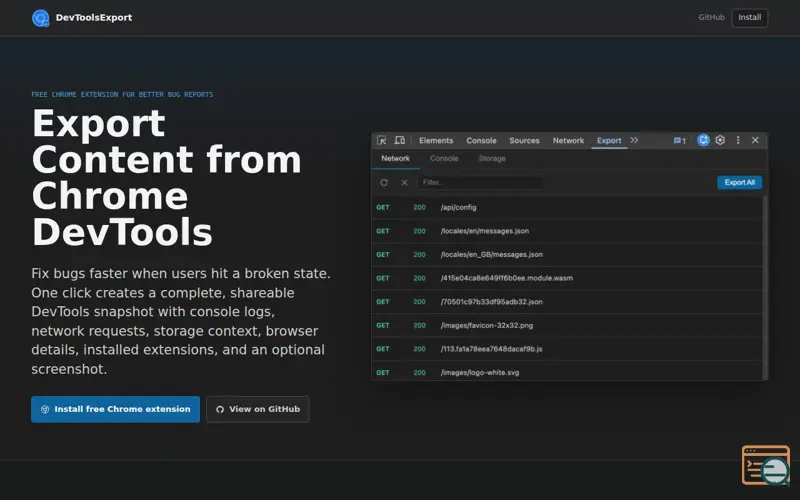The image size is (800, 500).
Task: Focus the Filter input field
Action: [x=481, y=183]
